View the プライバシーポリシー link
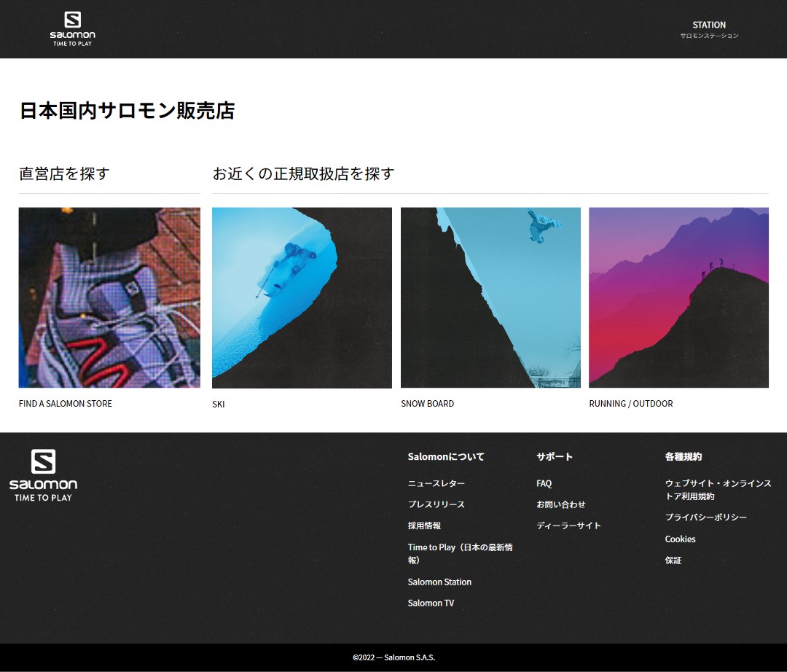The height and width of the screenshot is (672, 787). pyautogui.click(x=705, y=517)
